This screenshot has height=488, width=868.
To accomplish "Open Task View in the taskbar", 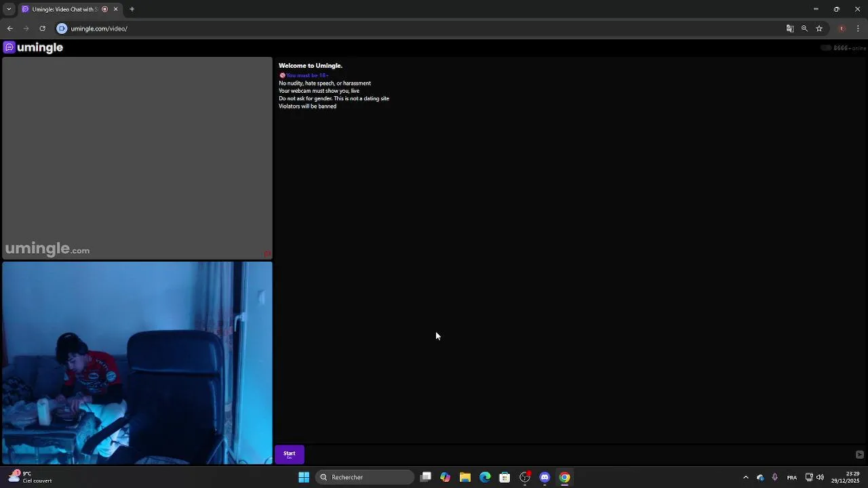I will [426, 477].
